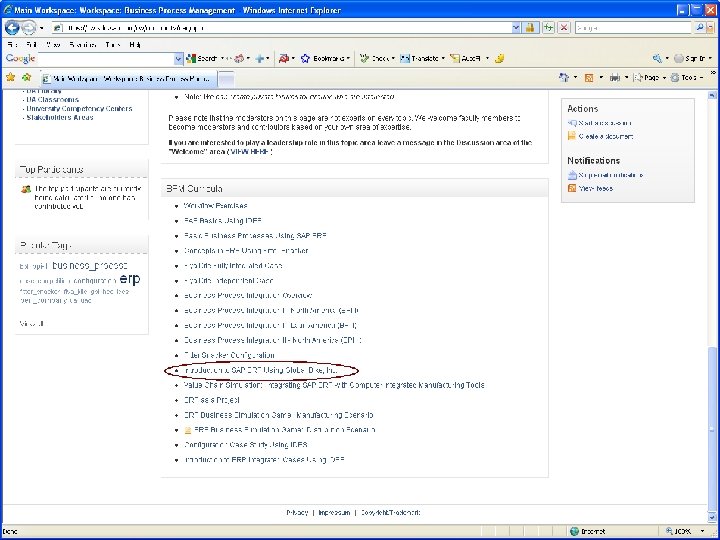720x540 pixels.
Task: Click Sign In on Google toolbar
Action: coord(690,59)
